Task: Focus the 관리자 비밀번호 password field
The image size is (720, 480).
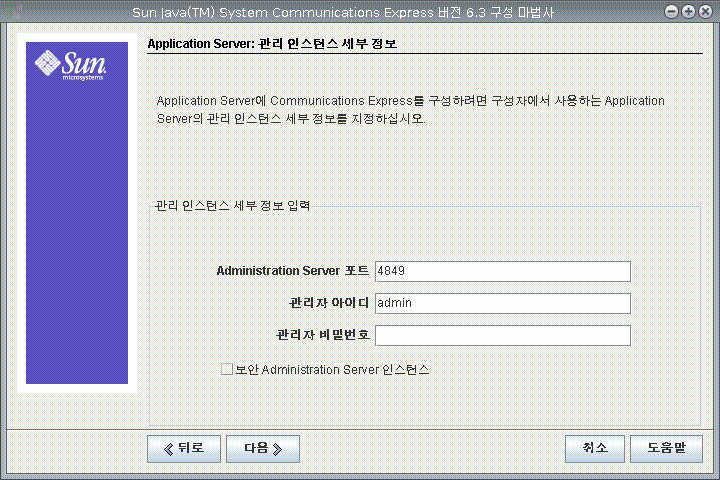Action: click(x=503, y=336)
